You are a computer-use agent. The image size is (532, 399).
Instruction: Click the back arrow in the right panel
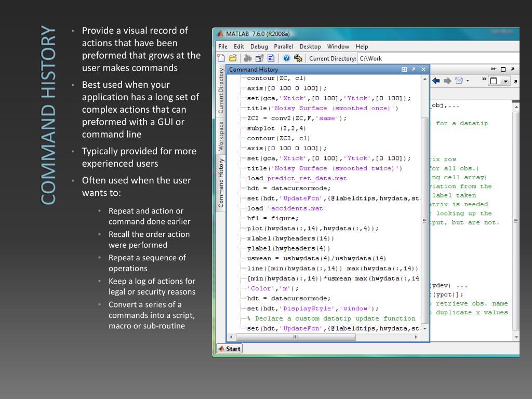coord(436,81)
